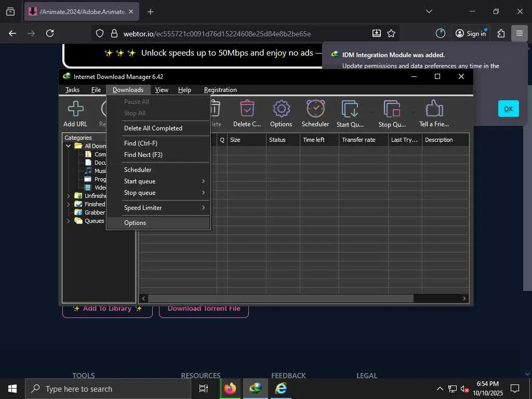Select Find (Ctrl-F) menu entry

pos(158,143)
